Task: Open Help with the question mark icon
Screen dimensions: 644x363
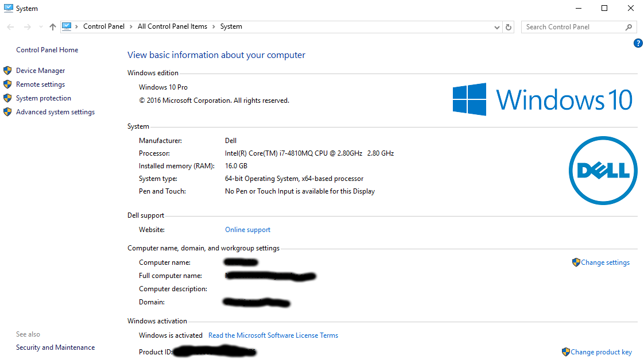Action: tap(638, 43)
